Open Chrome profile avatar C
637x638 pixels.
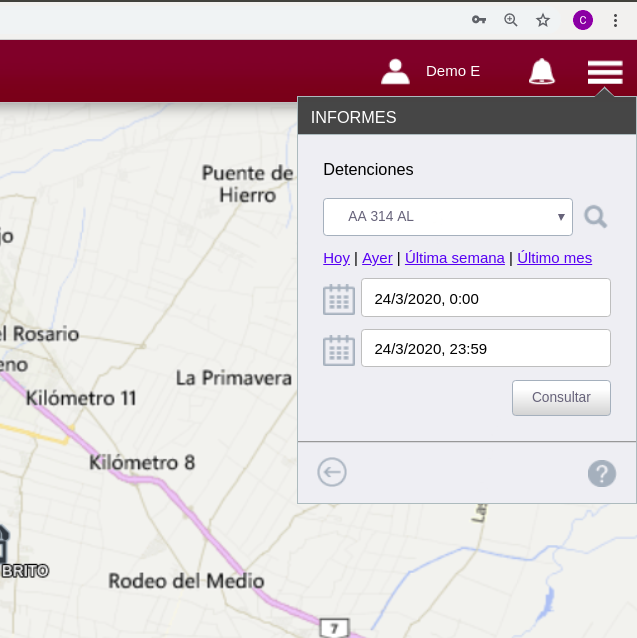tap(583, 20)
